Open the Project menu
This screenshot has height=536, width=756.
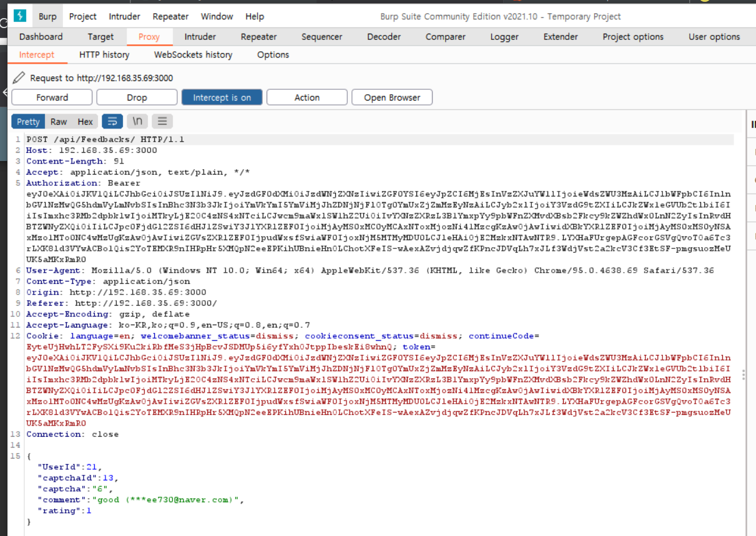[x=82, y=16]
